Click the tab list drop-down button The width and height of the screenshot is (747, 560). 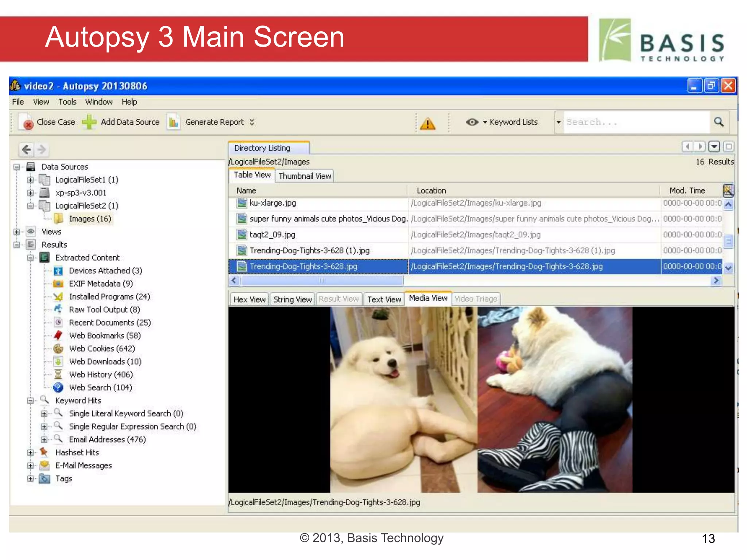(x=714, y=147)
